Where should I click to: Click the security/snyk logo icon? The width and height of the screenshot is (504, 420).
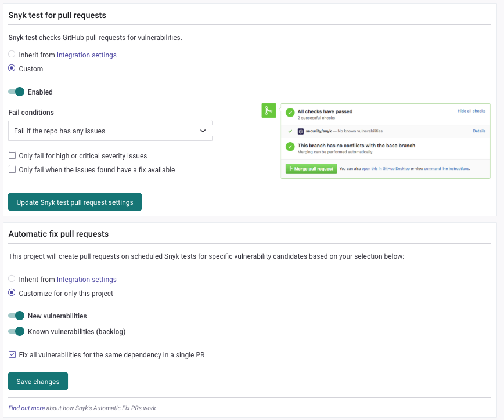click(x=301, y=131)
